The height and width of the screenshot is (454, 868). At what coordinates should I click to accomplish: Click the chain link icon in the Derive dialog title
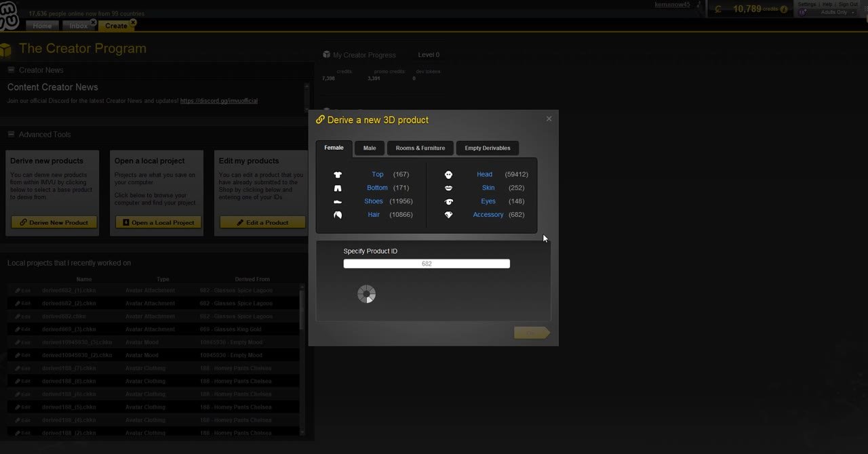pyautogui.click(x=320, y=120)
